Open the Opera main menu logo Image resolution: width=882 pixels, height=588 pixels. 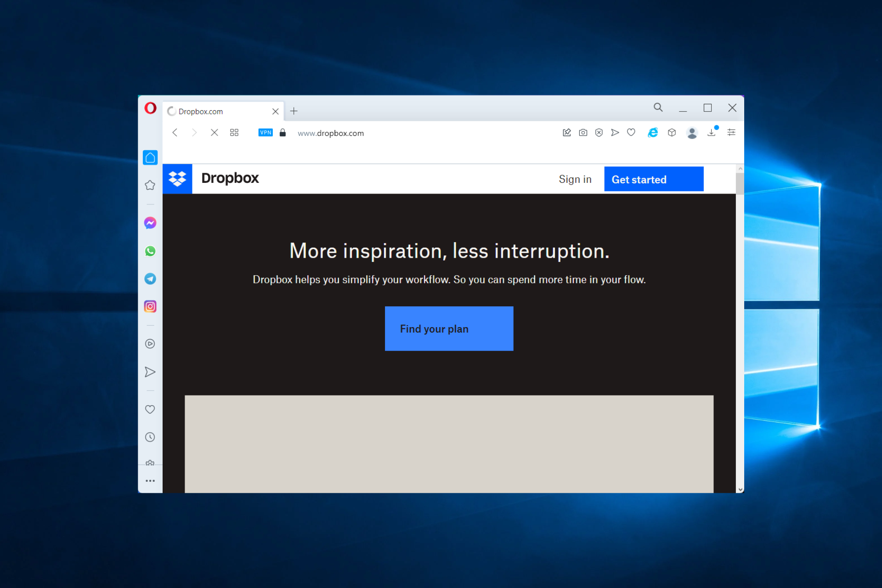[x=150, y=108]
